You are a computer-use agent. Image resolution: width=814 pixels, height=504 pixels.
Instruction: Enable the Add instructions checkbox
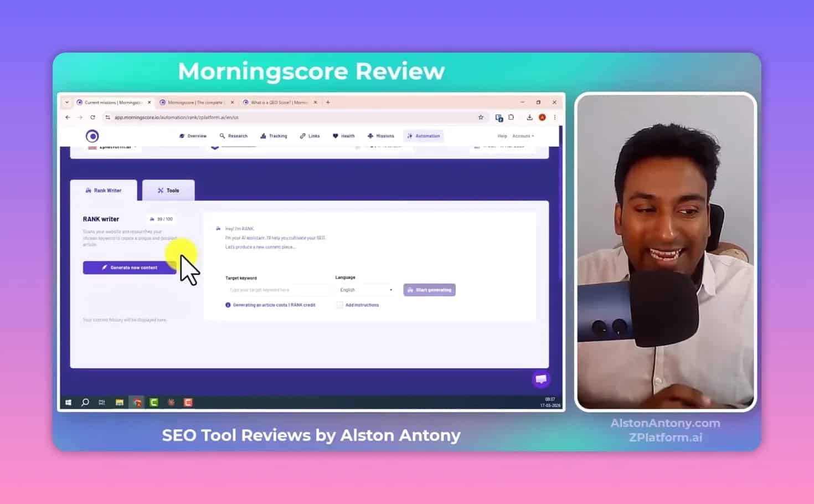point(339,305)
